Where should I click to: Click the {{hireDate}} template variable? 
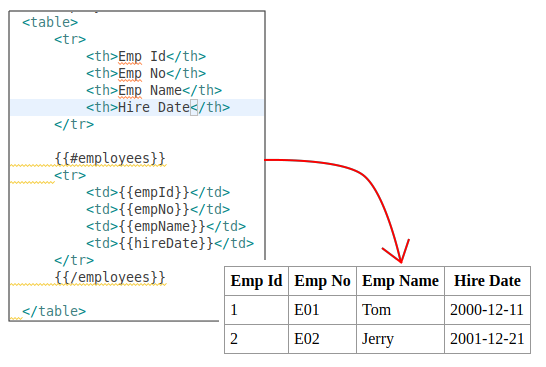coord(166,244)
